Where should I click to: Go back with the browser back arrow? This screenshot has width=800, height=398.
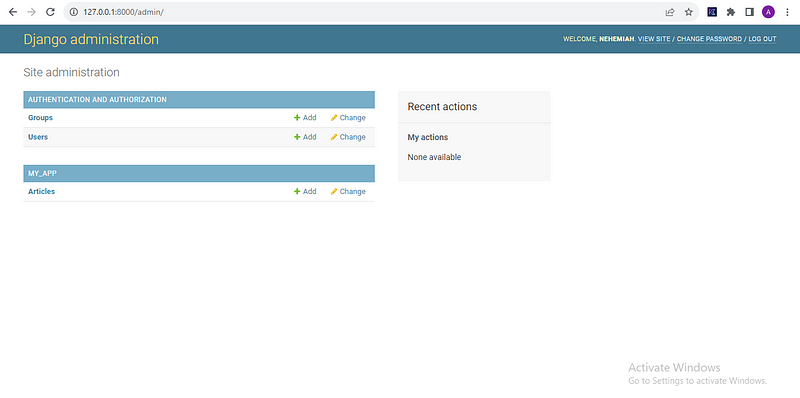pos(13,12)
